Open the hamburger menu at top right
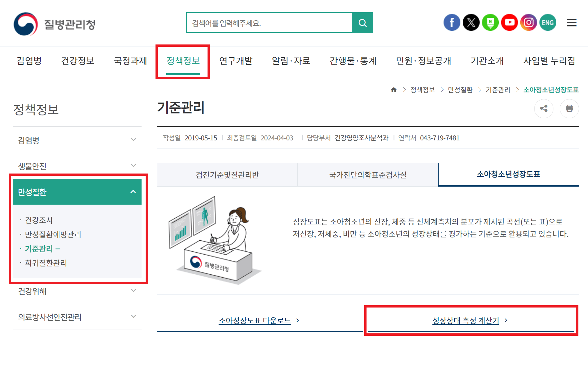 pyautogui.click(x=571, y=23)
